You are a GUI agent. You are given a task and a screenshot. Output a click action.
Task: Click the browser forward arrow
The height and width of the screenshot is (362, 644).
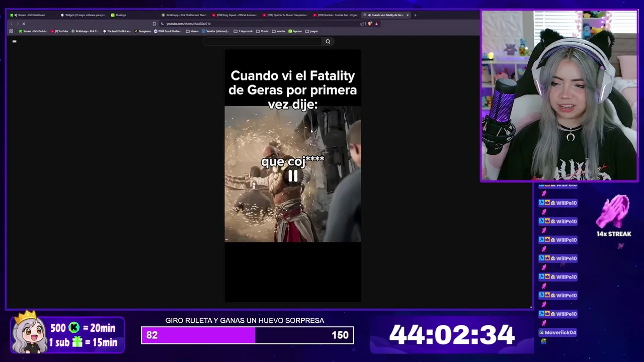[x=17, y=24]
